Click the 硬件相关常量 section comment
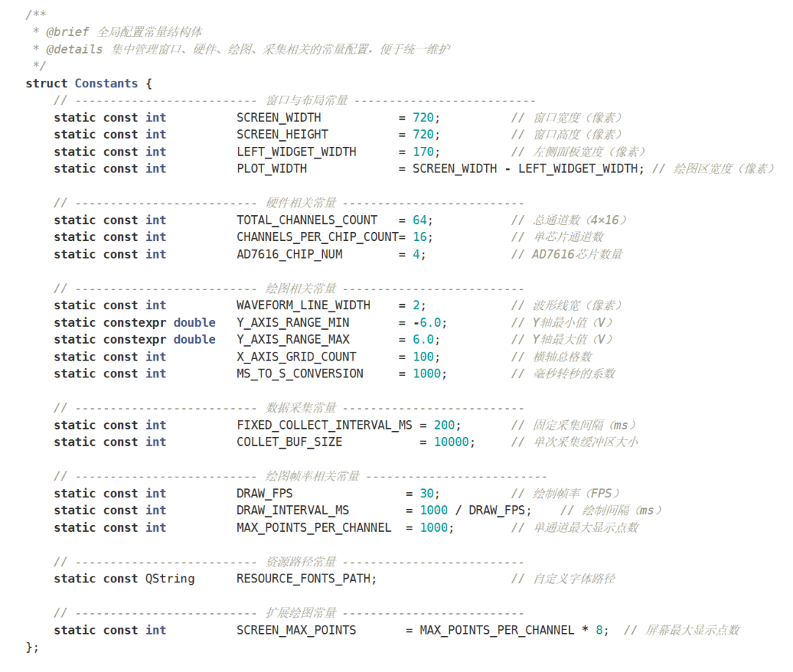The height and width of the screenshot is (672, 793). pyautogui.click(x=302, y=203)
